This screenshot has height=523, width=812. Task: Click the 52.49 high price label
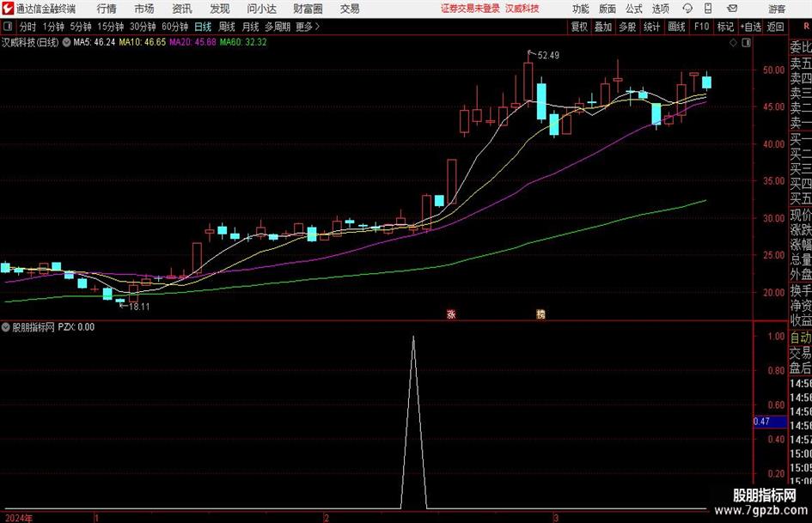548,55
